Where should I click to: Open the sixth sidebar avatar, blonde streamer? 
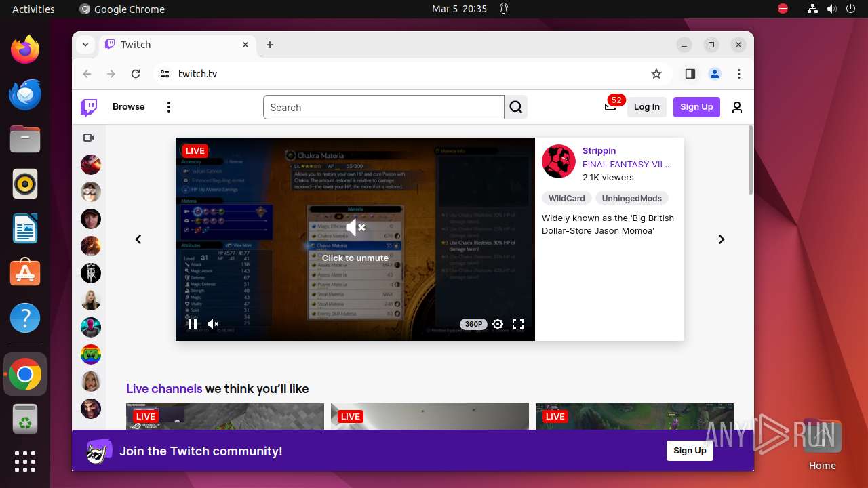[91, 300]
